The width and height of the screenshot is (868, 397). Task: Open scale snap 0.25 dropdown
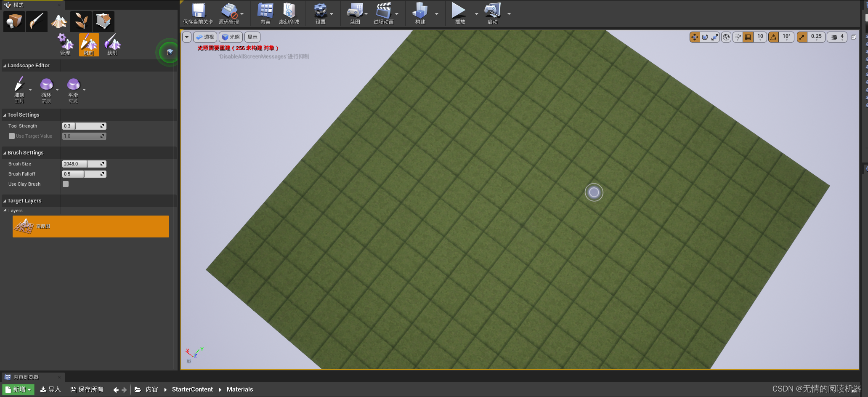tap(816, 37)
